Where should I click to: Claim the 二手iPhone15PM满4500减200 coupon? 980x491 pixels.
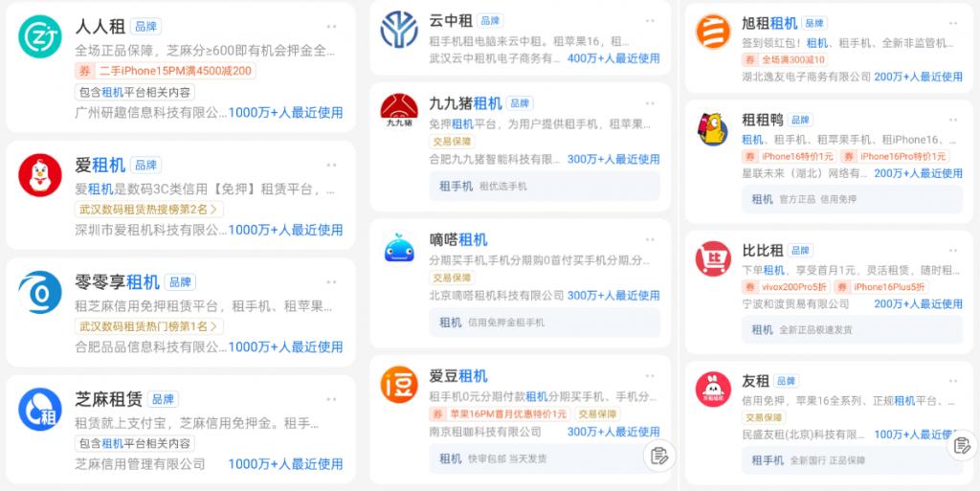(x=165, y=71)
